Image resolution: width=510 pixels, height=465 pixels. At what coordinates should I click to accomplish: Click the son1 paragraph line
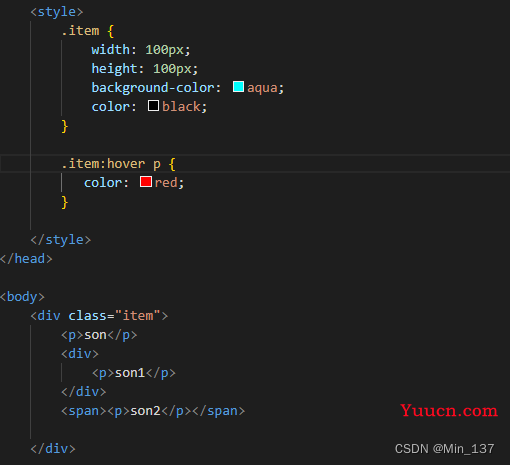tap(134, 373)
